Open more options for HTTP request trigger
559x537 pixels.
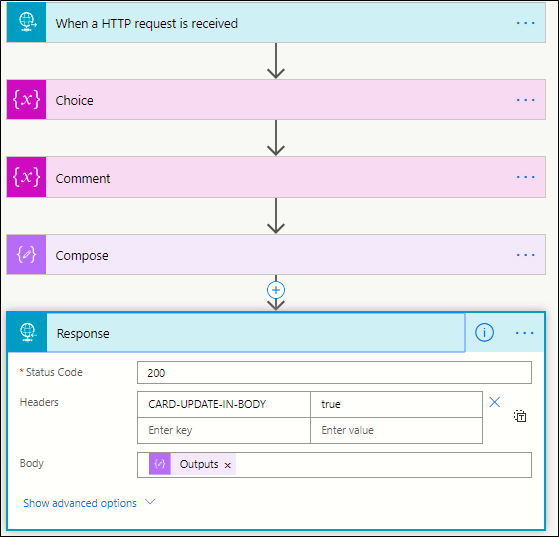coord(525,23)
